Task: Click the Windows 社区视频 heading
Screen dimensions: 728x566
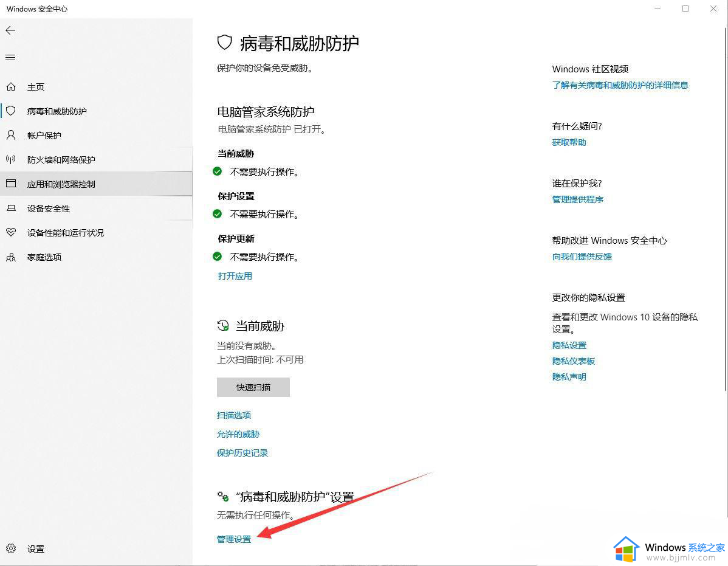Action: pos(590,69)
